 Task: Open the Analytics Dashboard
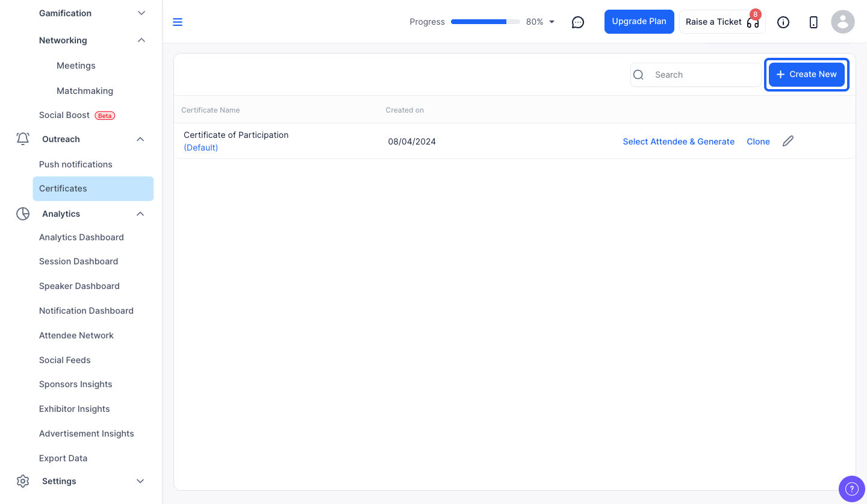(81, 237)
